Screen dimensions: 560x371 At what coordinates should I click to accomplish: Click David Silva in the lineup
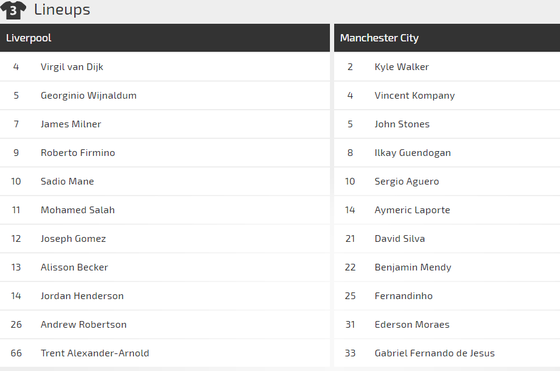pyautogui.click(x=400, y=239)
